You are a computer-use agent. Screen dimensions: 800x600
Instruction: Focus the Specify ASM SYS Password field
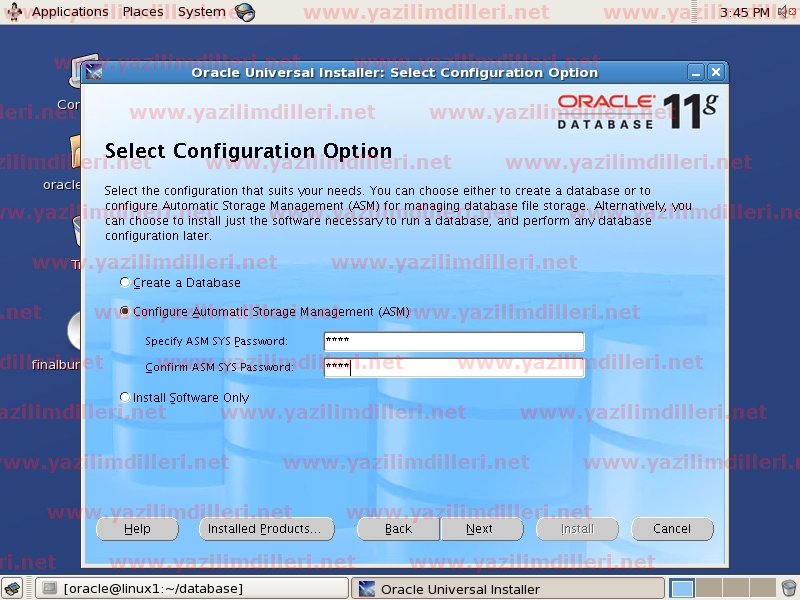454,342
